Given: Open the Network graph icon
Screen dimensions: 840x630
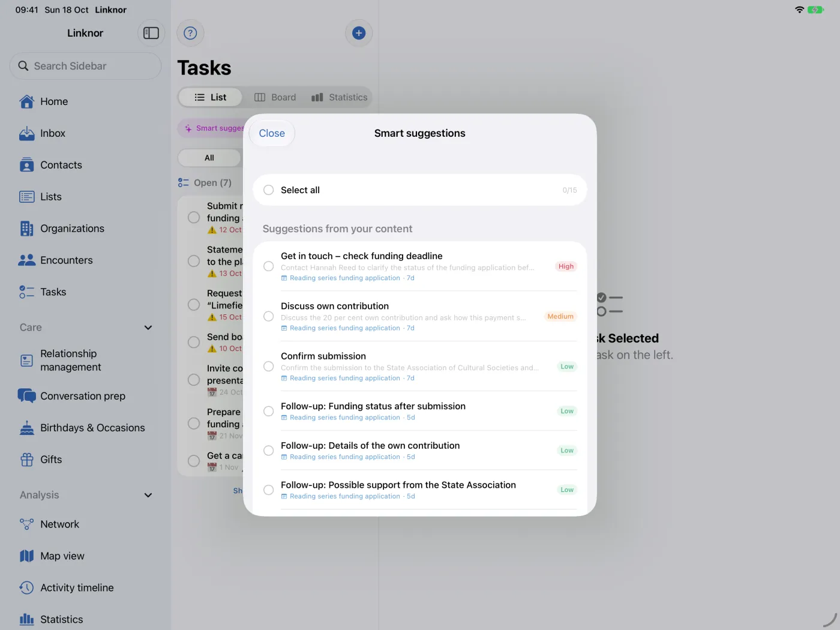Looking at the screenshot, I should (27, 524).
